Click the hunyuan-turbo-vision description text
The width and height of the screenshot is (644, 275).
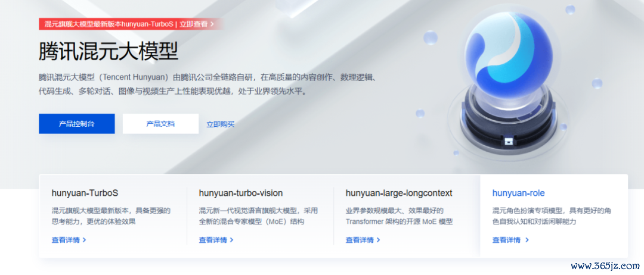[258, 217]
